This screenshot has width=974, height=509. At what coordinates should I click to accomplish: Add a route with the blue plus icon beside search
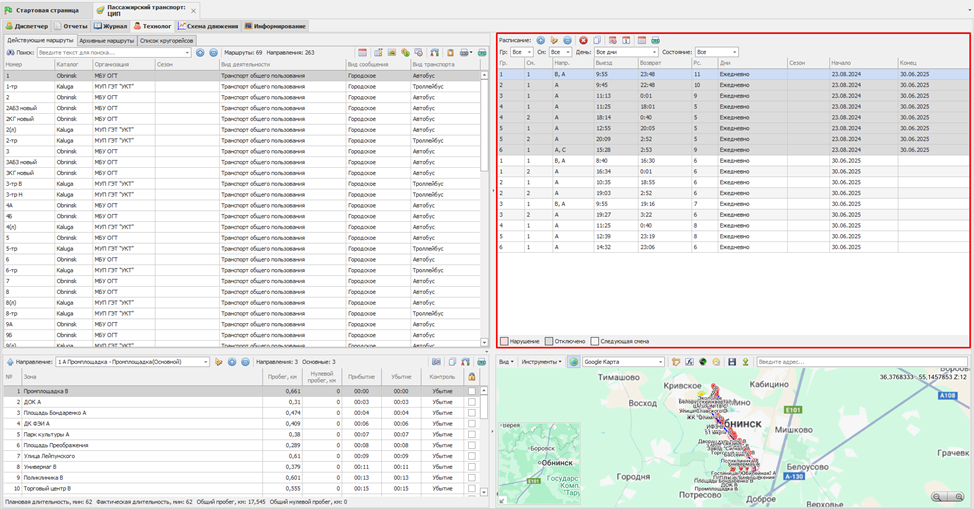[x=200, y=53]
